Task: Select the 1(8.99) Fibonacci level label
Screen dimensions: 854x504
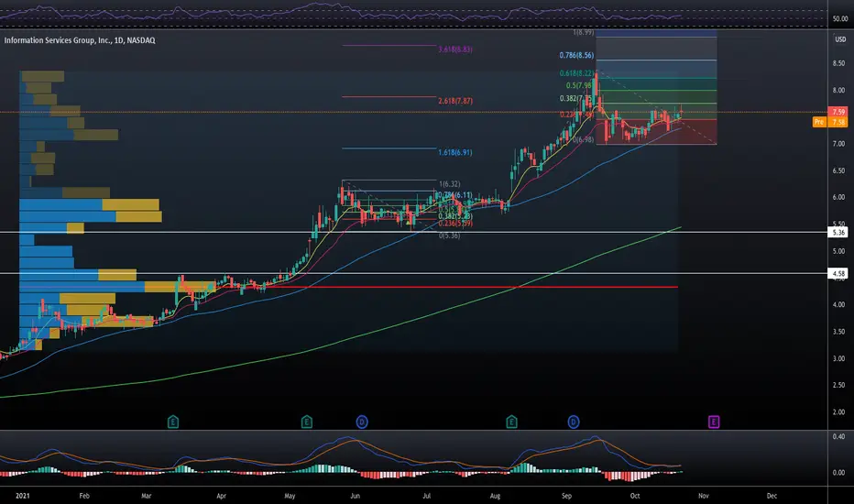Action: [584, 33]
